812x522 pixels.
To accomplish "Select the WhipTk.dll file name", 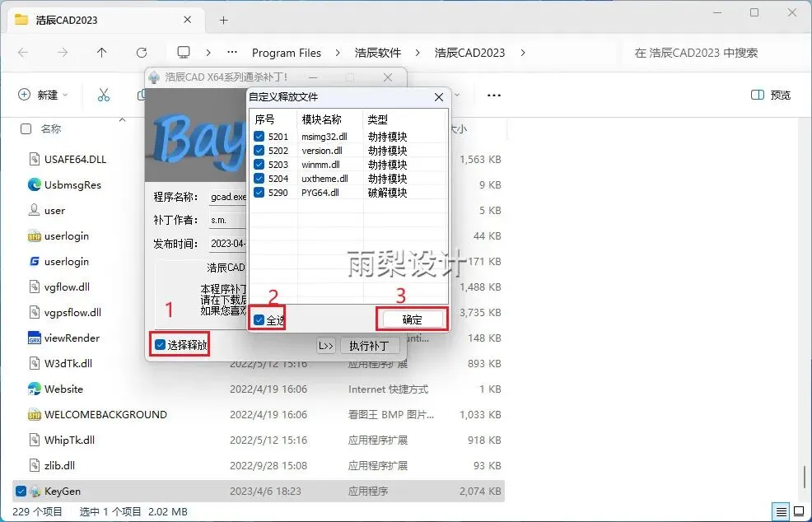I will tap(69, 440).
